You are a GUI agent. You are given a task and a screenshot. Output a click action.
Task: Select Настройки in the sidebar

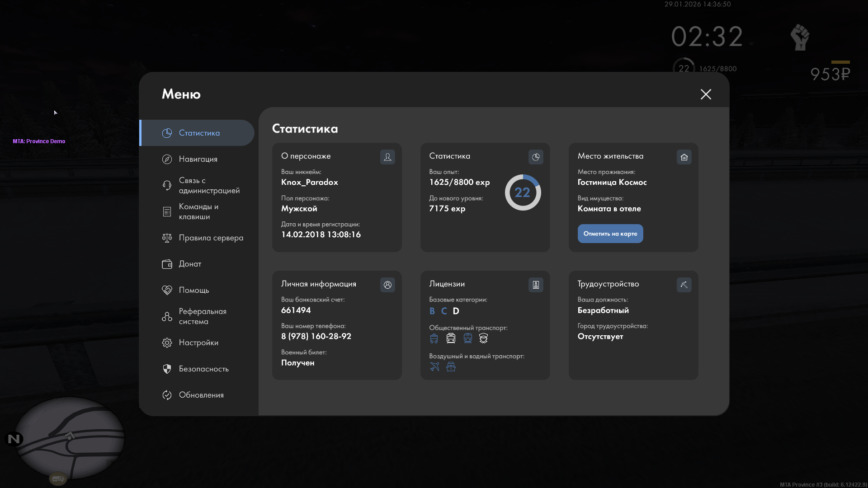click(x=198, y=343)
